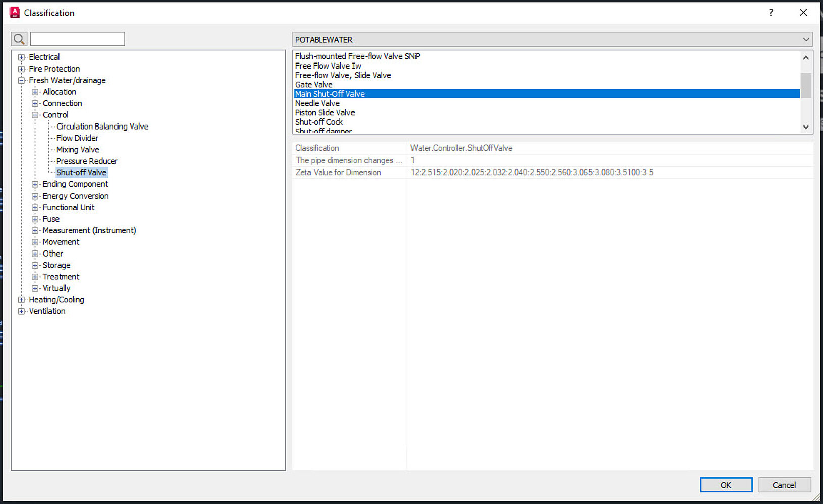Screen dimensions: 823x504
Task: Select Circulation Balancing Valve in tree
Action: click(x=102, y=127)
